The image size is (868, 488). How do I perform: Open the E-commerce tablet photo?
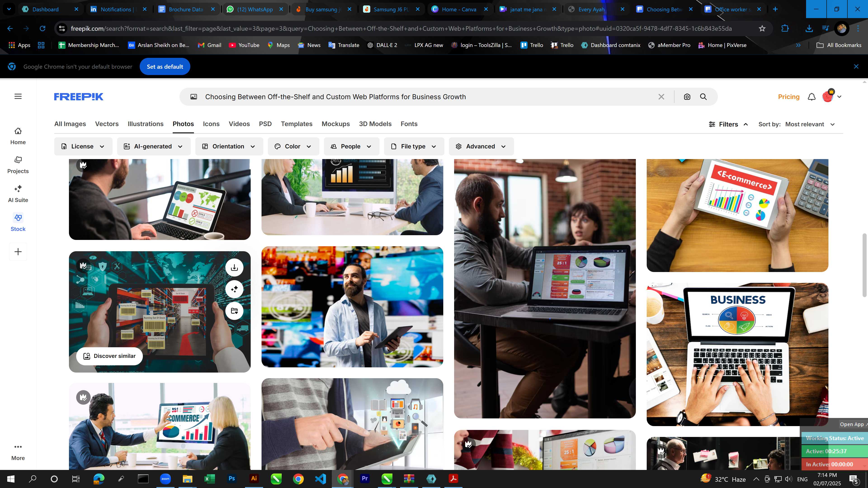click(x=737, y=215)
